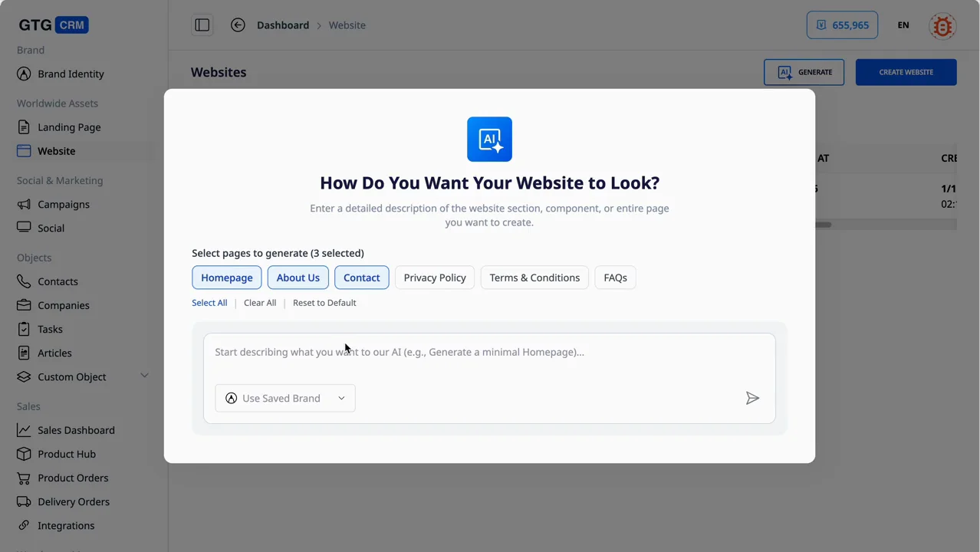Click the Product Hub box icon
Screen dimensions: 980x552
(25, 454)
